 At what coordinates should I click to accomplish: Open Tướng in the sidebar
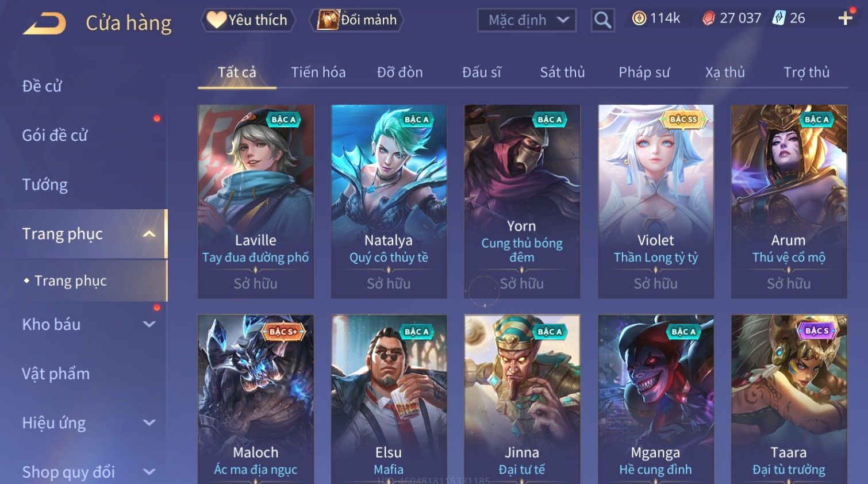[45, 185]
